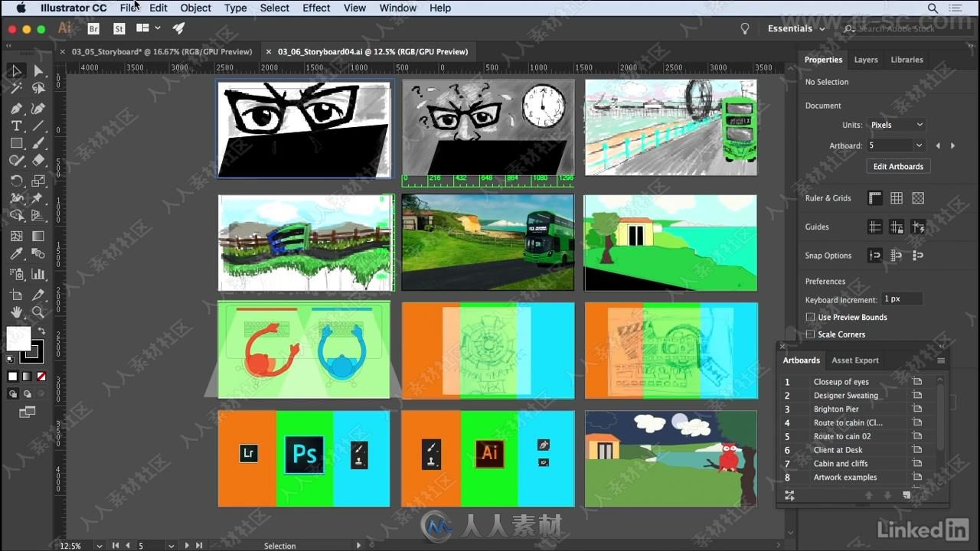Image resolution: width=980 pixels, height=551 pixels.
Task: Click Rearrange All Artboards icon in Artboards panel
Action: 789,495
